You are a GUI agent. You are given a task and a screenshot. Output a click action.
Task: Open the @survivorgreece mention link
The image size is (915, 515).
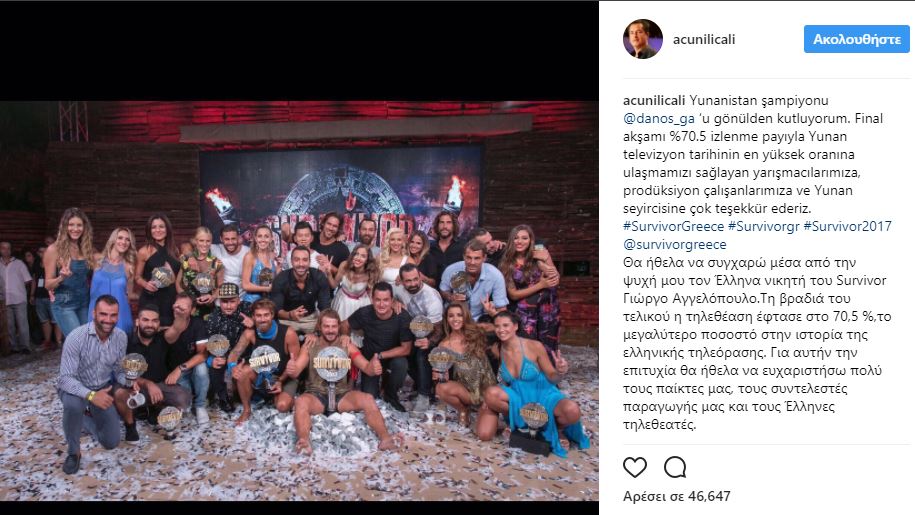tap(675, 244)
